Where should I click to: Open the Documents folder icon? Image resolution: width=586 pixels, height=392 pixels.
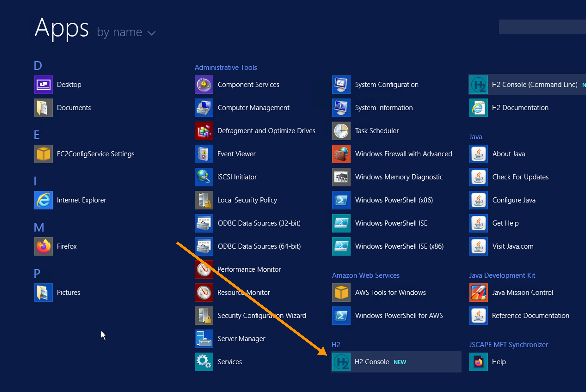point(43,108)
